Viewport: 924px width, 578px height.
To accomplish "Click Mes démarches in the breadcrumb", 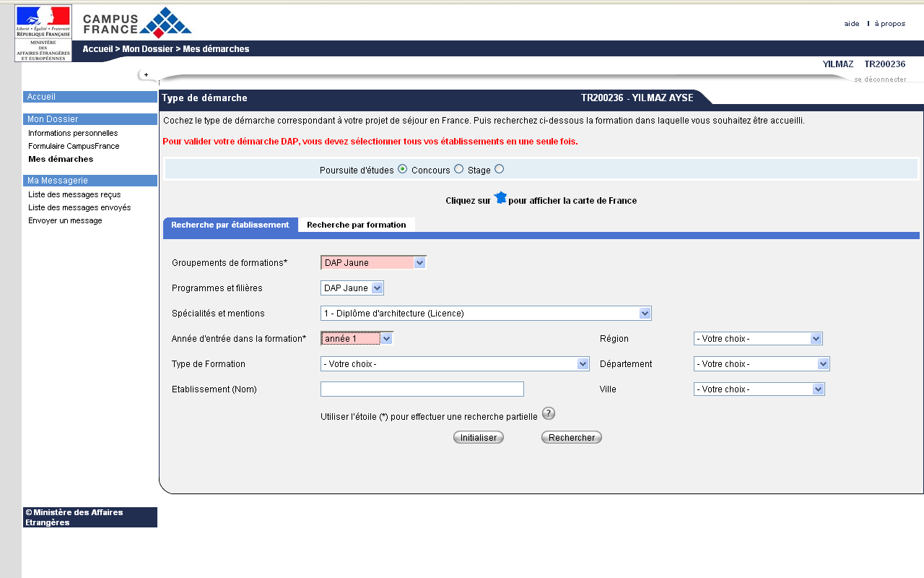I will click(216, 49).
